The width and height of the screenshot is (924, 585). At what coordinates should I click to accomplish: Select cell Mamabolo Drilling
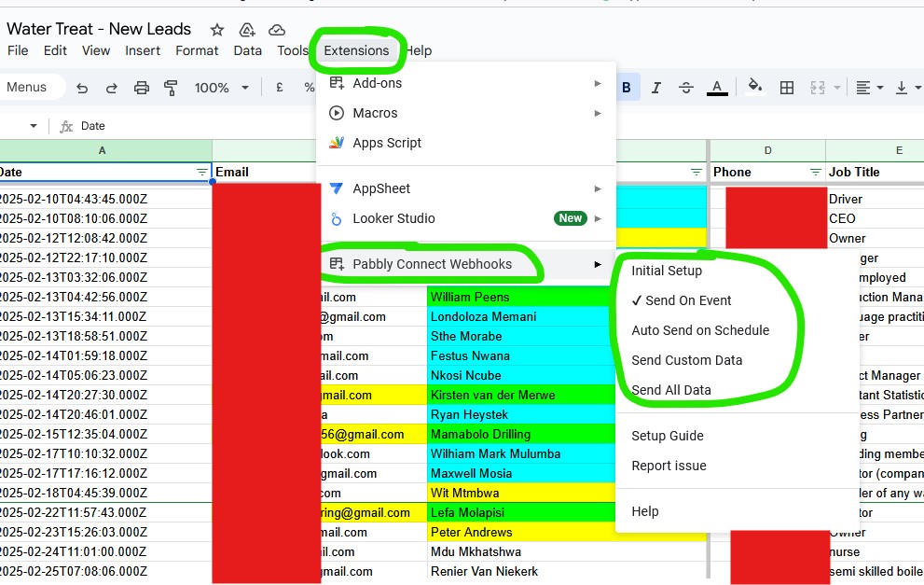pos(519,435)
